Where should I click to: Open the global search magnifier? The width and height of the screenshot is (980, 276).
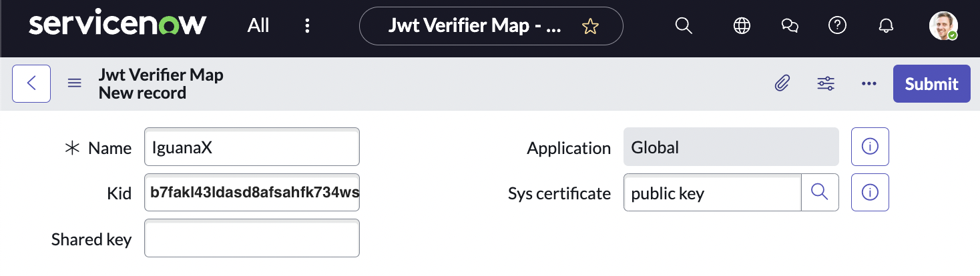[683, 26]
